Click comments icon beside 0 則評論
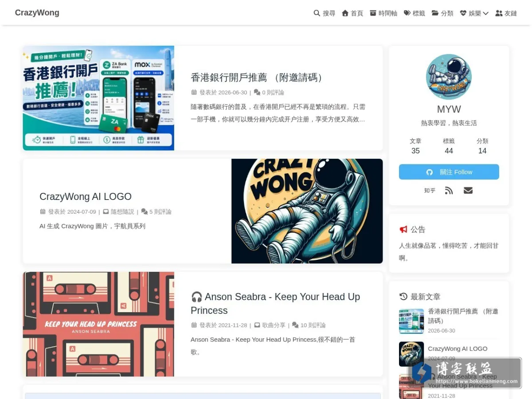Screen dimensions: 532x399 point(257,92)
